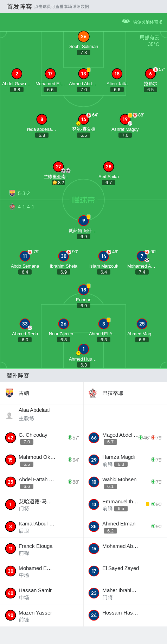Viewport: 167px width, 644px height.
Task: Select player 27 with 8.2 star rating
Action: click(58, 167)
